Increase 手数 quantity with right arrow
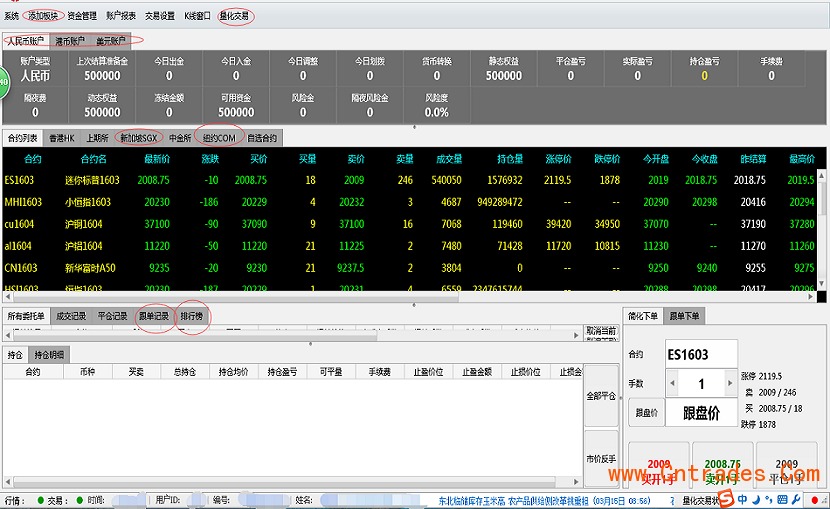 [729, 384]
